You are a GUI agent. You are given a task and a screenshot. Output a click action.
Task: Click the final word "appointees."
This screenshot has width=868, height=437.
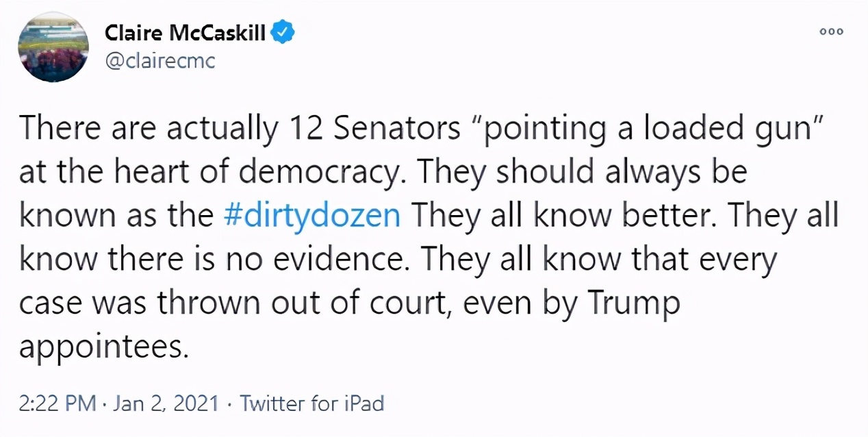click(103, 347)
